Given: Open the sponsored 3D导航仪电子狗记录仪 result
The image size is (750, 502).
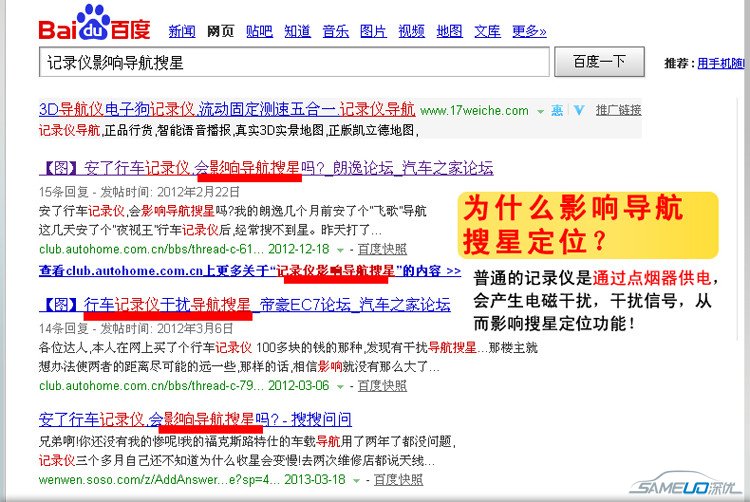Looking at the screenshot, I should 227,109.
